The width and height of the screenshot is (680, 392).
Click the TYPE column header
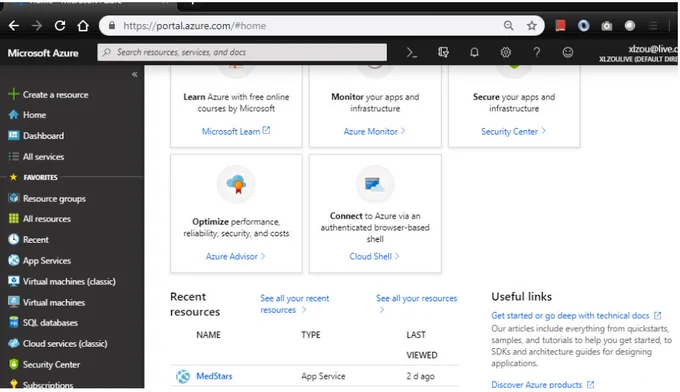tap(311, 335)
